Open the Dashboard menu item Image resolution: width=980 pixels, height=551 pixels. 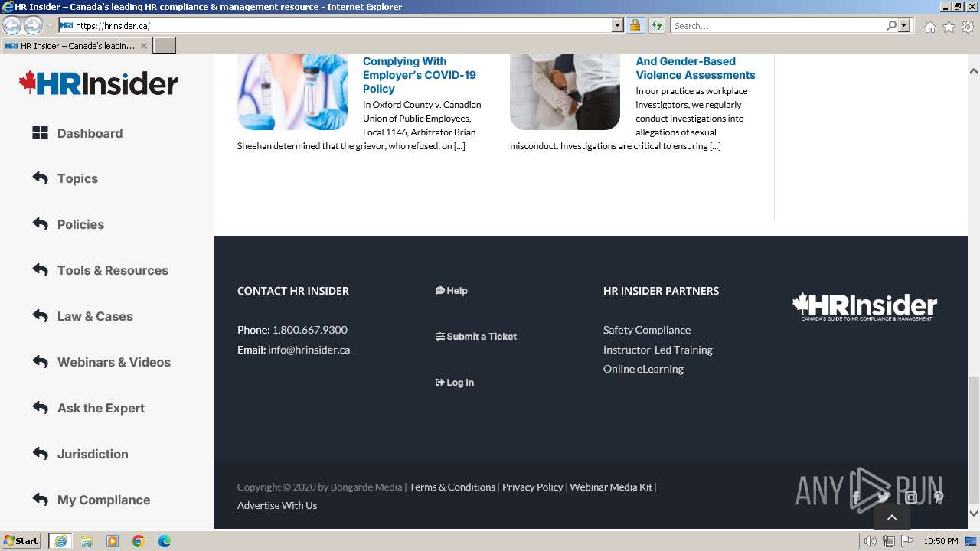point(90,133)
